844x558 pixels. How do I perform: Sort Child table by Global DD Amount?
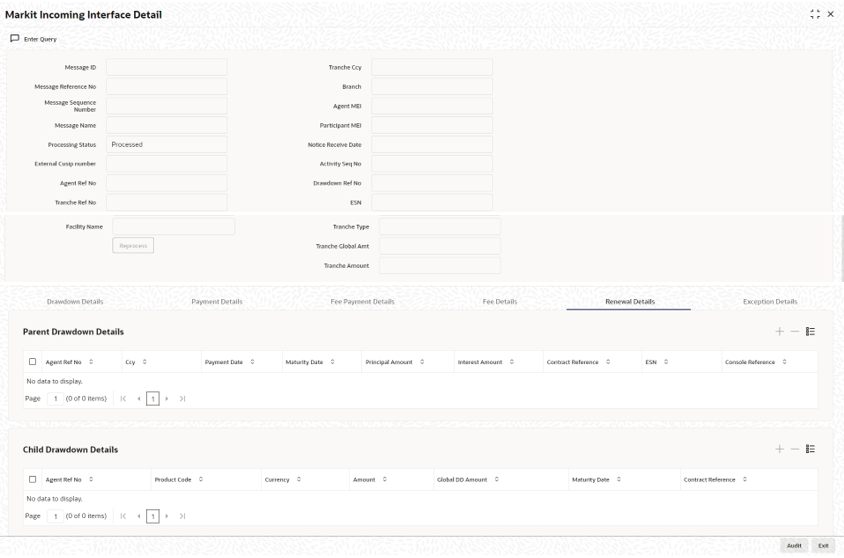point(496,479)
